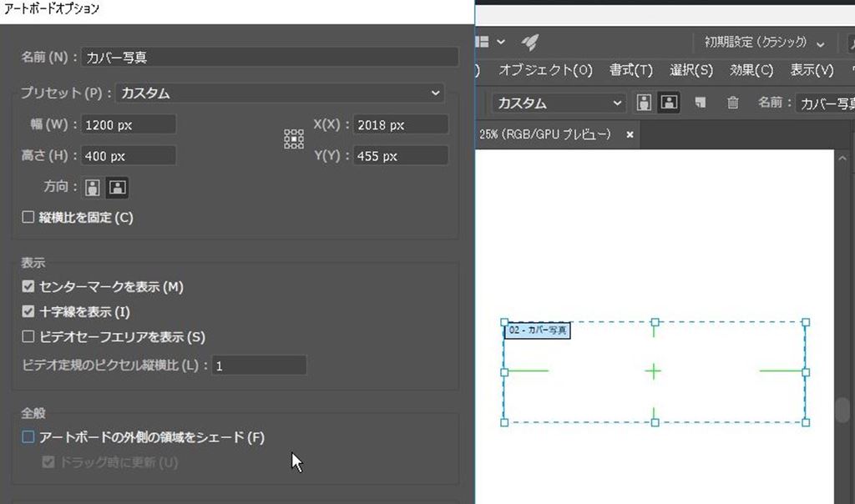Uncheck センターマークを表示 checkbox
This screenshot has height=504, width=855.
point(28,287)
